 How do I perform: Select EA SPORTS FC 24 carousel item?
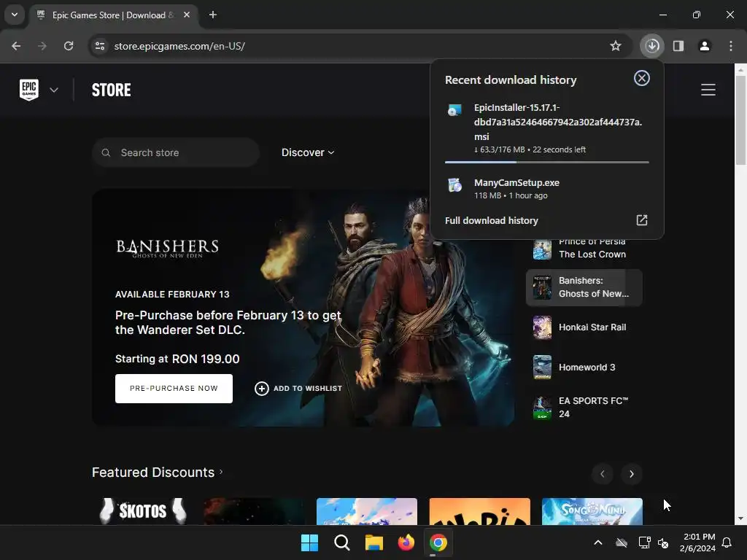[x=584, y=408]
